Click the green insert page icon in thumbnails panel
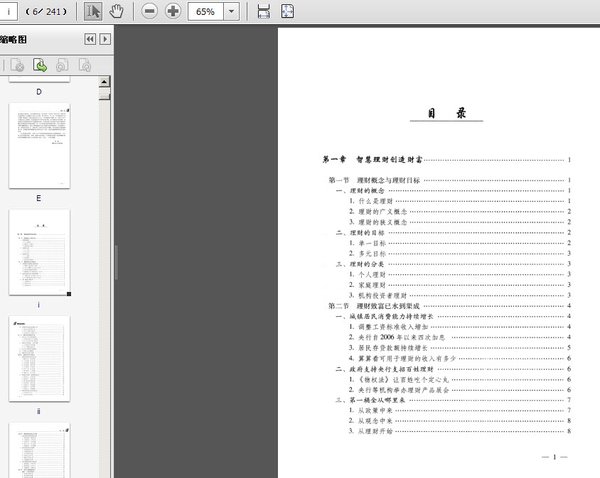This screenshot has height=478, width=600. click(x=40, y=65)
